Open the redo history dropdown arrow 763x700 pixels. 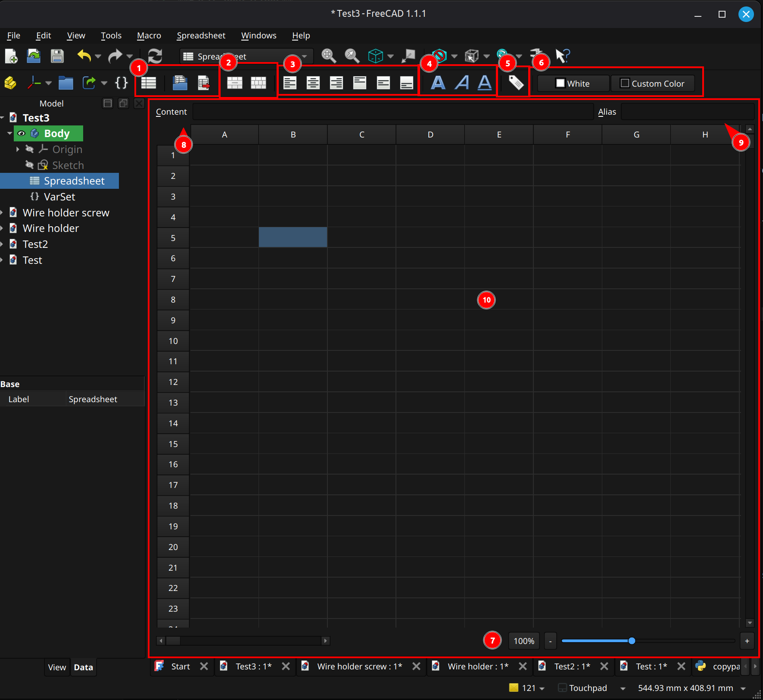129,56
